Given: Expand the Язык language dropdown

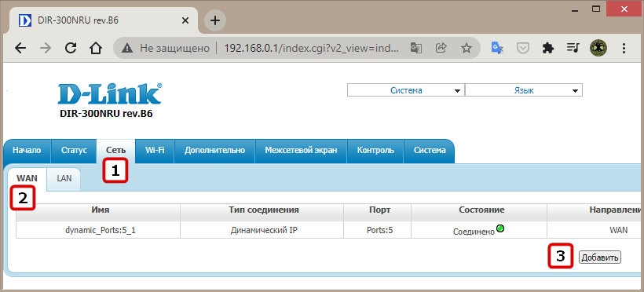Looking at the screenshot, I should point(524,91).
